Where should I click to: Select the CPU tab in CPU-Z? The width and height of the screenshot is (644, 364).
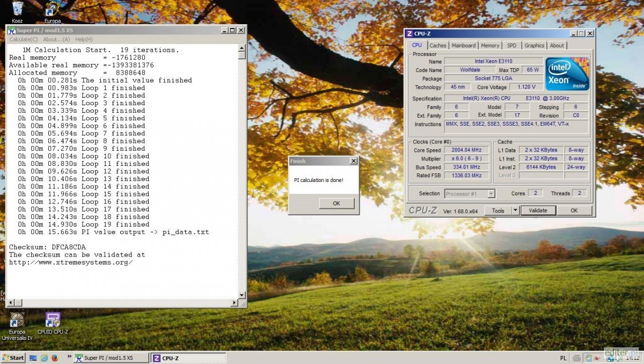417,46
